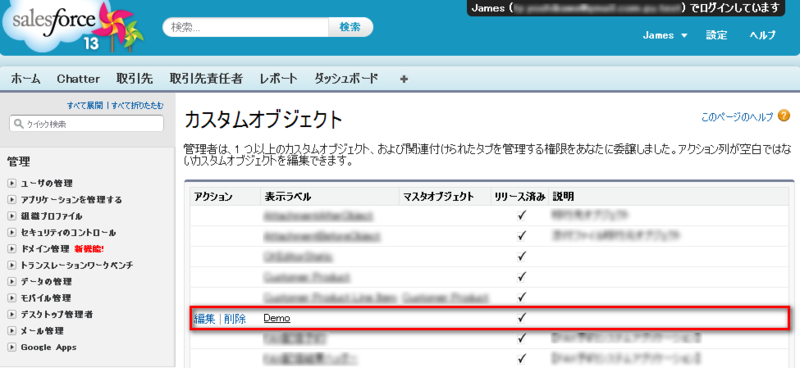800x368 pixels.
Task: Expand セキュリティのコントロール arrow
Action: (12, 233)
